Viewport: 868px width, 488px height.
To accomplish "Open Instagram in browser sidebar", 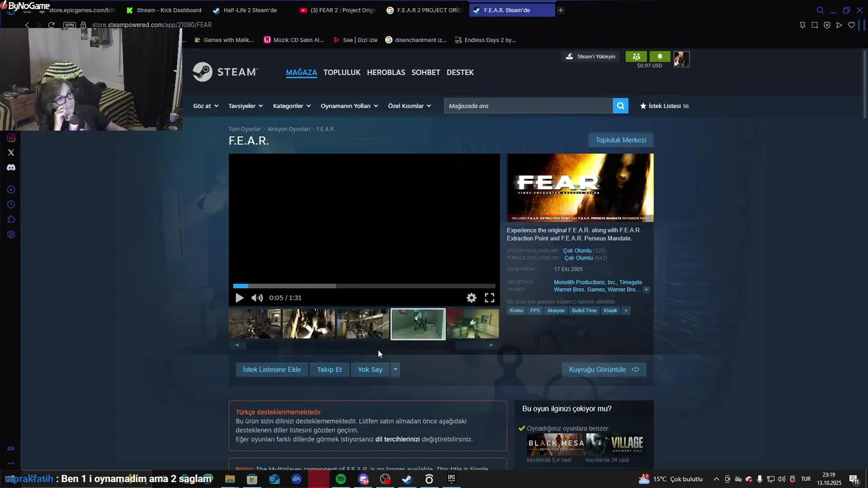I will point(11,138).
